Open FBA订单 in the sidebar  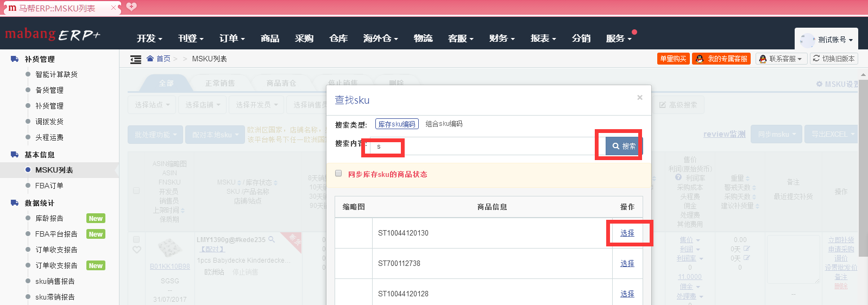pos(49,186)
